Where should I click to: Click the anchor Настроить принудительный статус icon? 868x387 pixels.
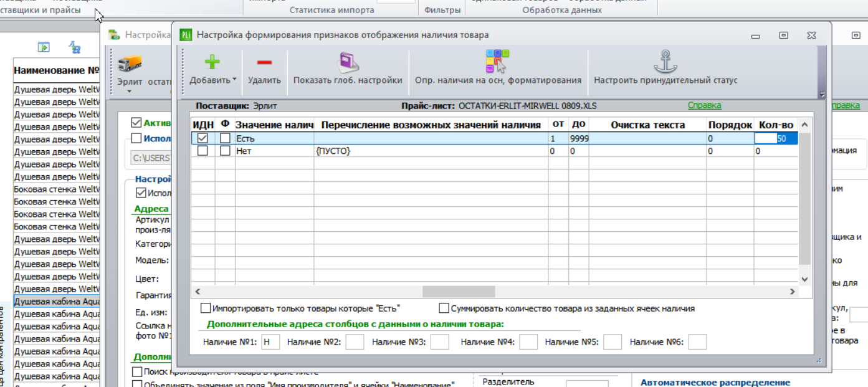click(x=665, y=61)
